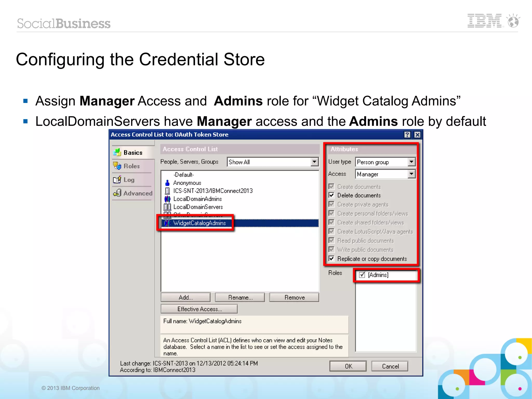
Task: Click the Add... button
Action: [x=185, y=297]
